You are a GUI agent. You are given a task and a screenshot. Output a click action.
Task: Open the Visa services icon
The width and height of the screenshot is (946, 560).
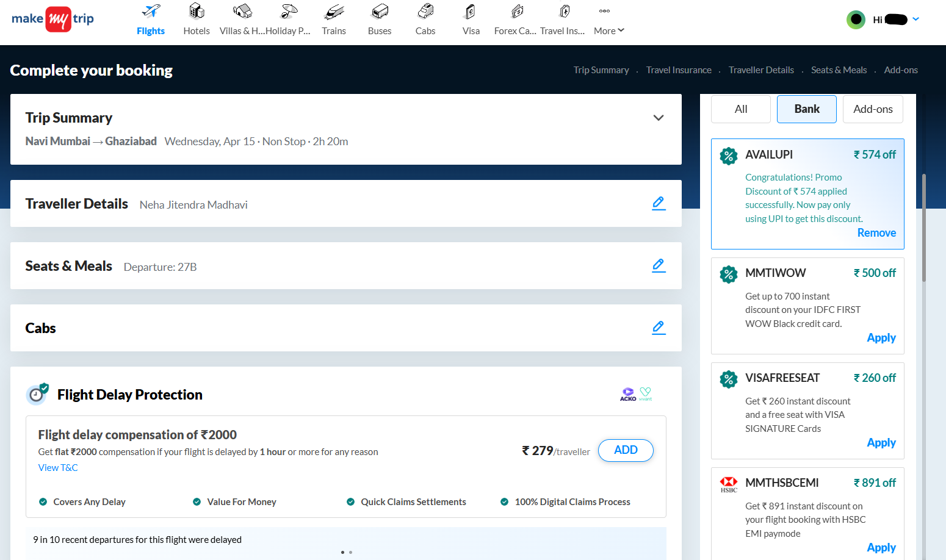tap(471, 12)
